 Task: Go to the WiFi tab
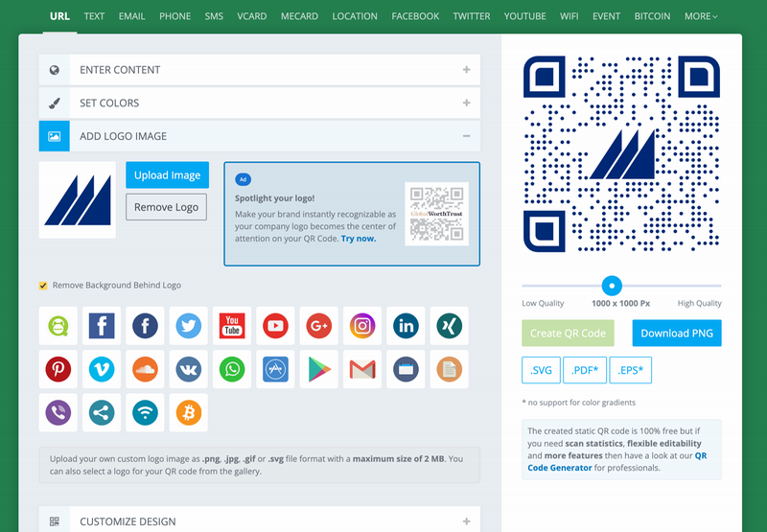[569, 16]
